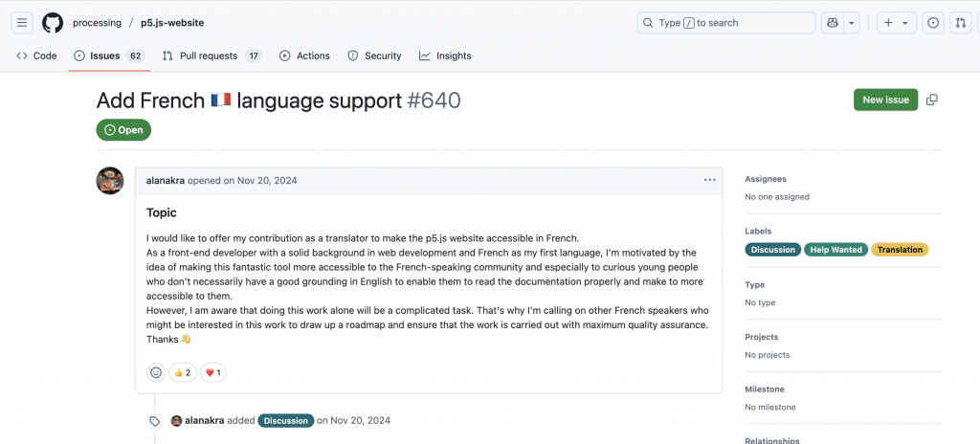Open alanakra's profile avatar

(109, 181)
